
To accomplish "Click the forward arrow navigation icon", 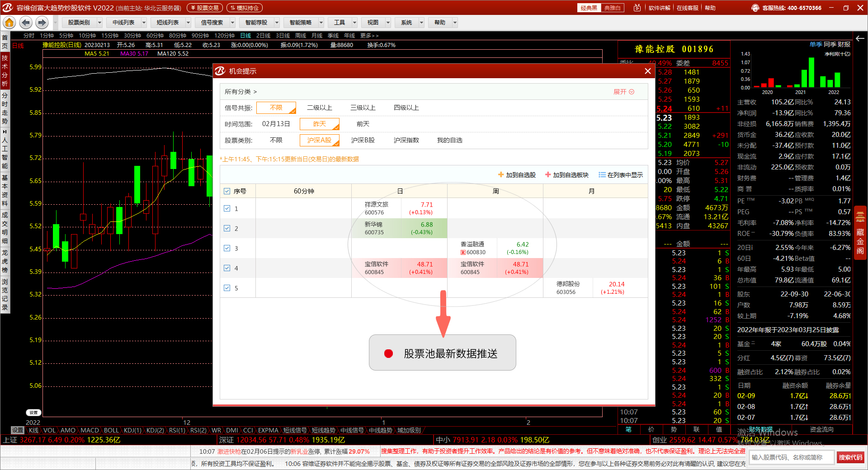I will [42, 23].
